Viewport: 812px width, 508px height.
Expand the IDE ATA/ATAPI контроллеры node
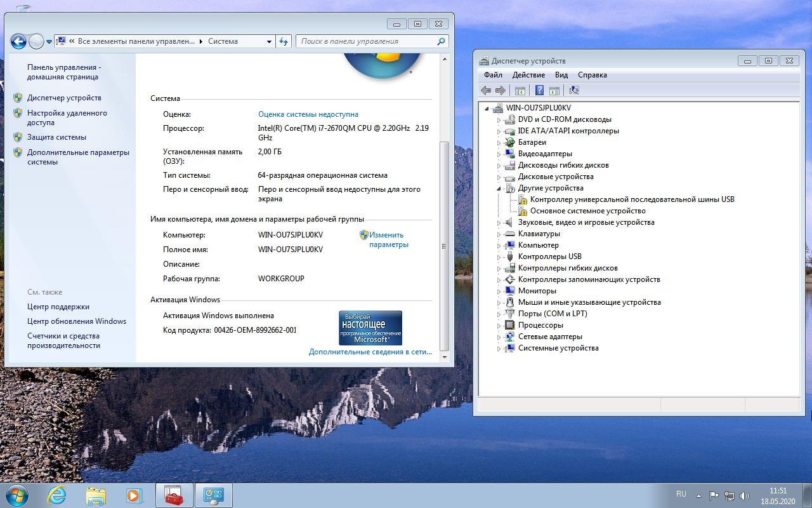pyautogui.click(x=499, y=131)
